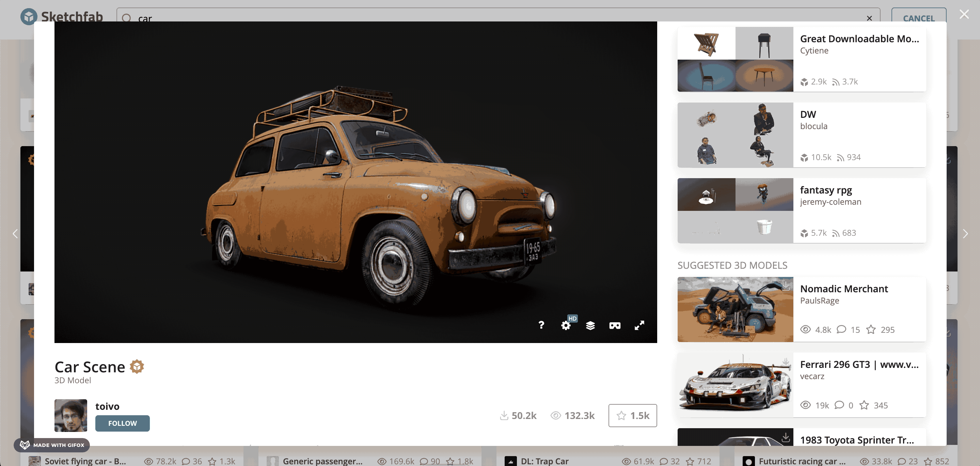Open the Ferrari 296 GT3 suggested model

pos(859,364)
